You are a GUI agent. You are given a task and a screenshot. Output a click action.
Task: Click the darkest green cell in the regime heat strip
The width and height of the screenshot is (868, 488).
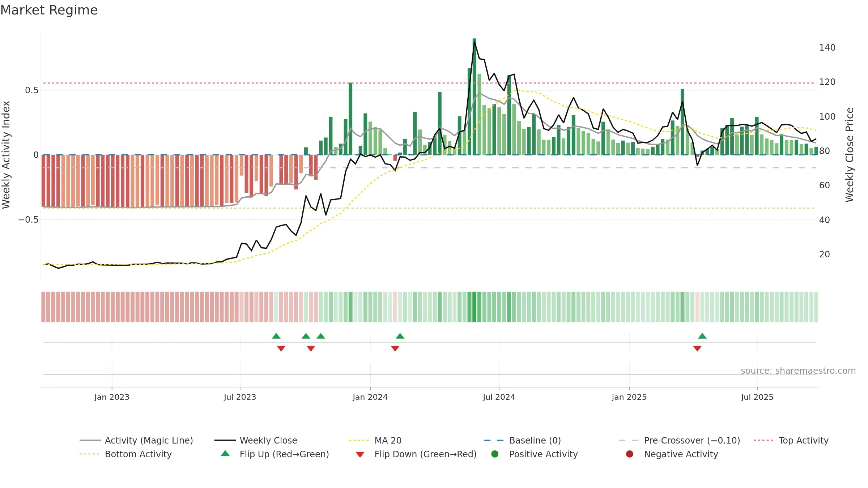474,307
